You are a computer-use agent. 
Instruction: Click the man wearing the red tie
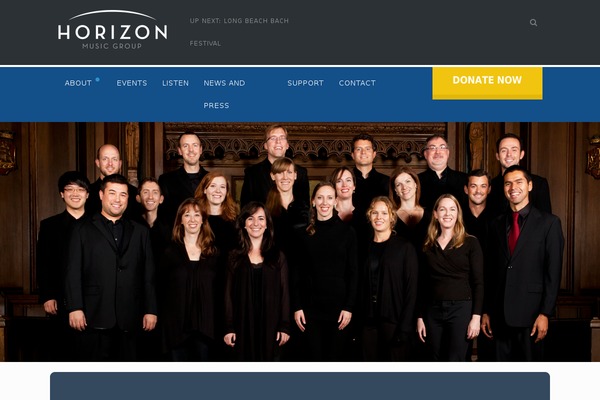click(524, 260)
